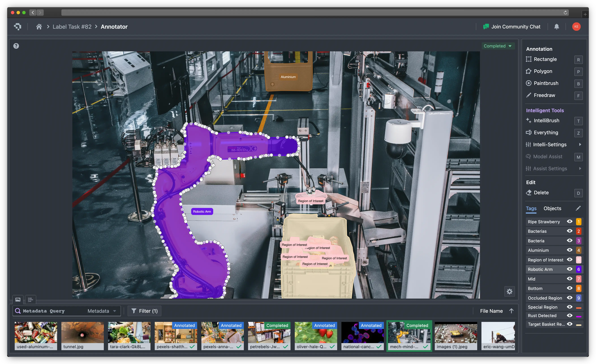Open the notifications bell

tap(557, 27)
